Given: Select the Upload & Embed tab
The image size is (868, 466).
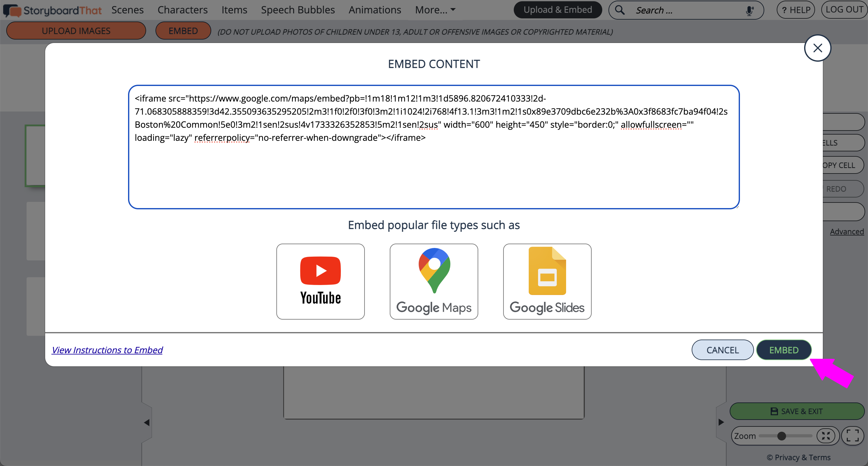Looking at the screenshot, I should point(558,10).
